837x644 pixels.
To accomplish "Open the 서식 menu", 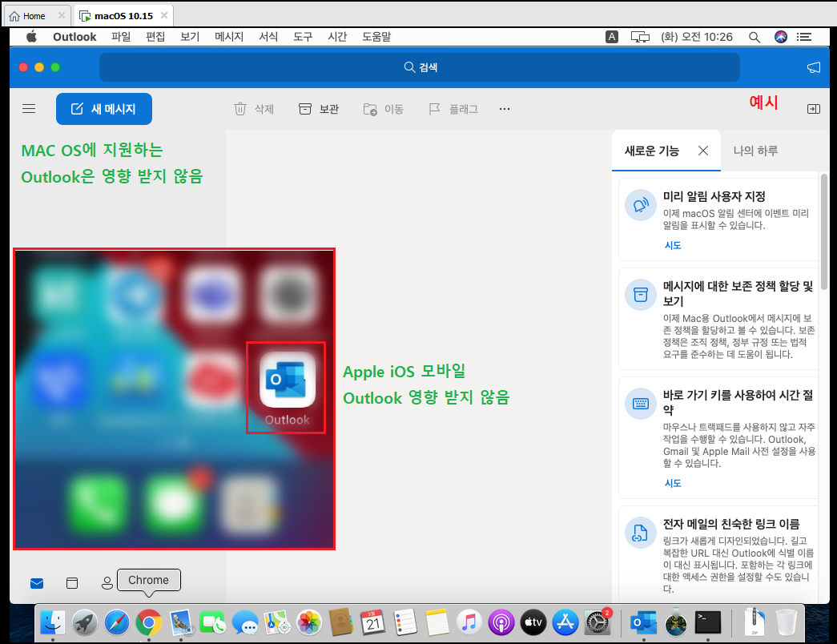I will tap(268, 37).
